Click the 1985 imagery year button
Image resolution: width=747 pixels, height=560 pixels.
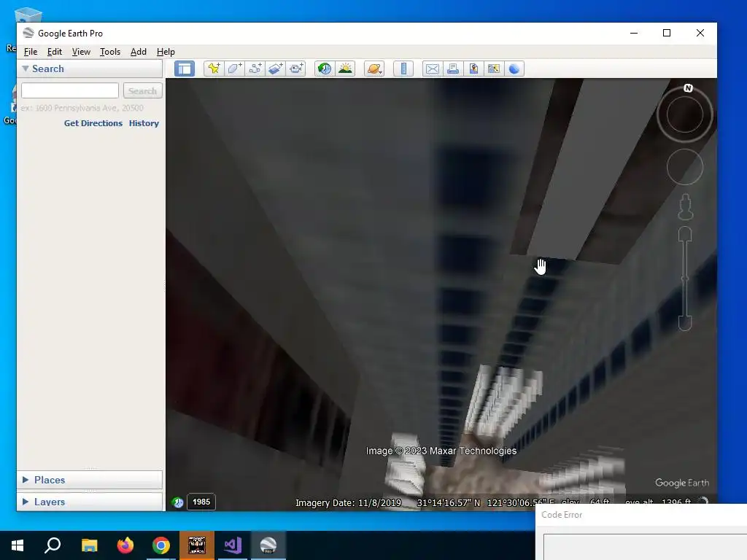(201, 502)
